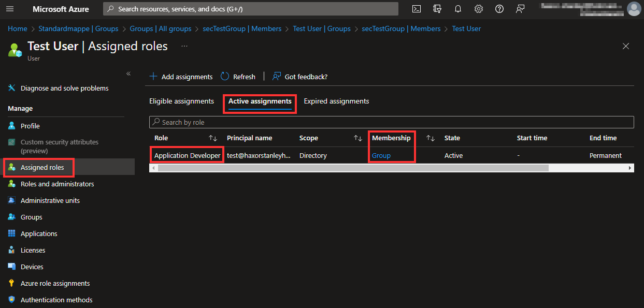Click the principal name test@haxorstanleyh... cell
This screenshot has width=644, height=308.
pyautogui.click(x=259, y=155)
